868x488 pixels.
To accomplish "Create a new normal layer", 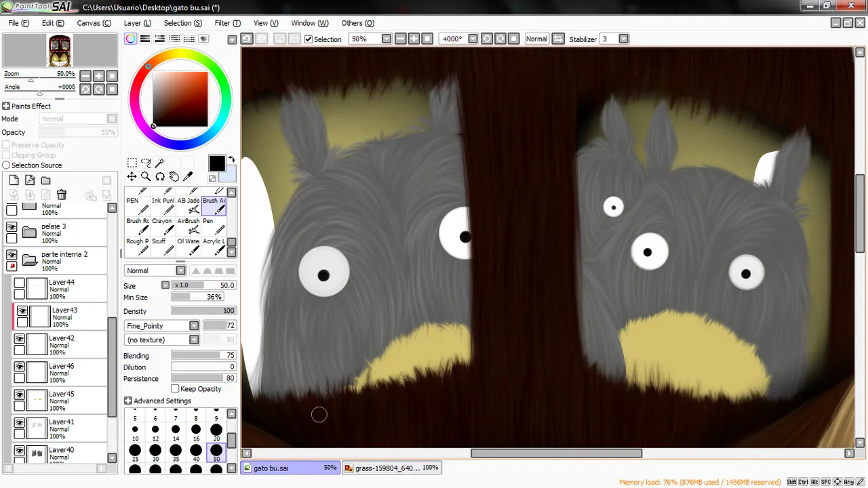I will pyautogui.click(x=14, y=180).
